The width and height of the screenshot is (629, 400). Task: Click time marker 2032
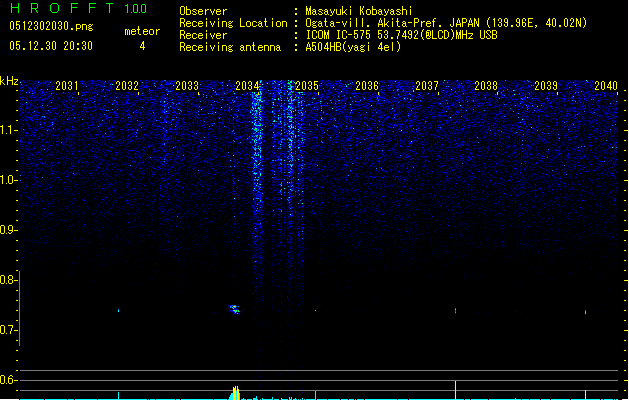tap(127, 85)
